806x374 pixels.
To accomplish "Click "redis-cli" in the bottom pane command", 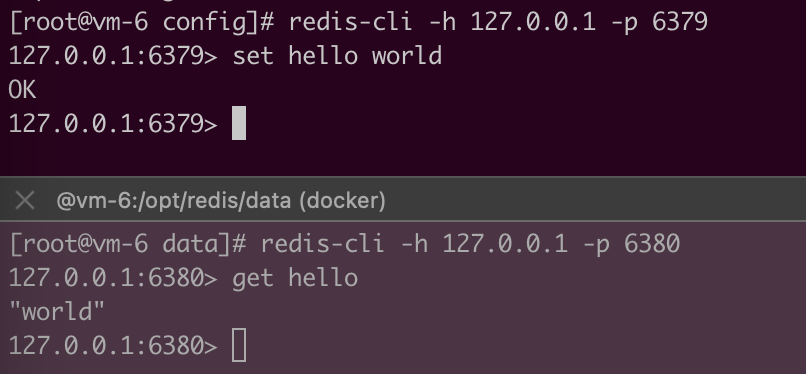I will [x=322, y=244].
